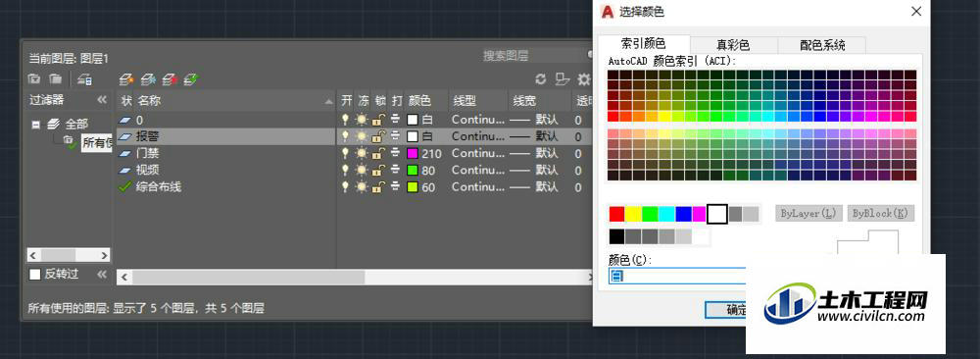The image size is (980, 359).
Task: Toggle lock icon for layer 门禁
Action: pos(378,153)
